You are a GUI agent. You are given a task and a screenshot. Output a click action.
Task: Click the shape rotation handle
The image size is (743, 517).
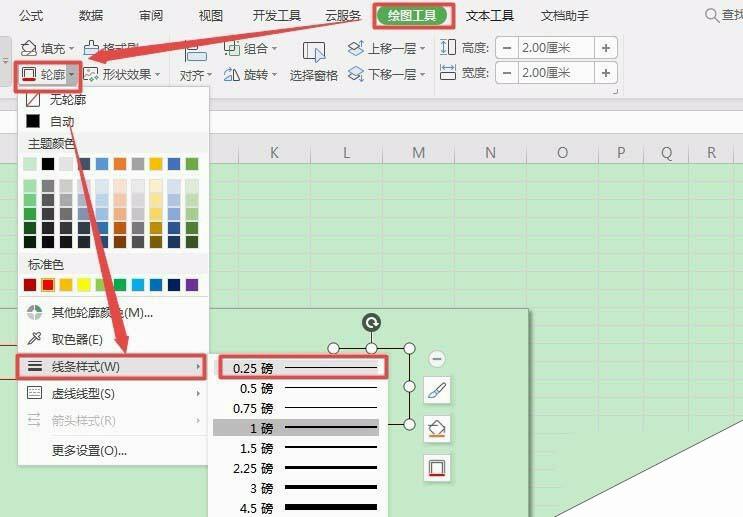coord(372,323)
